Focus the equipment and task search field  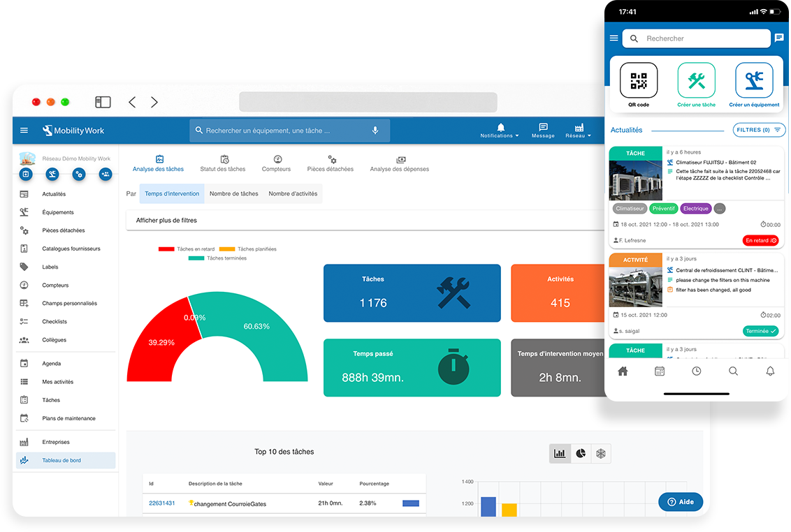click(289, 131)
